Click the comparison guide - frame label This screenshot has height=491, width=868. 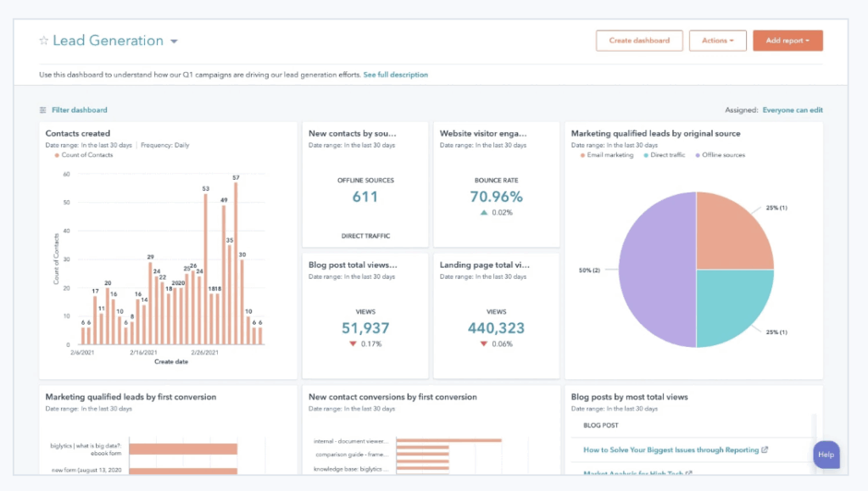352,455
